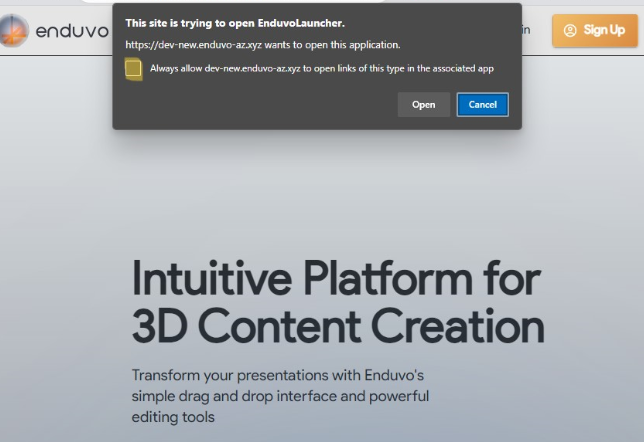Click the Enduvo globe logo icon
This screenshot has width=644, height=442.
coord(14,30)
